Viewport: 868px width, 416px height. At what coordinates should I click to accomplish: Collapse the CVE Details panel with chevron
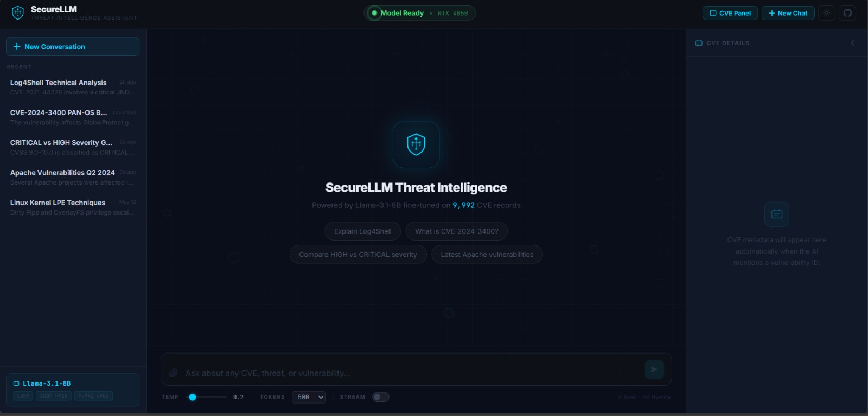coord(852,43)
